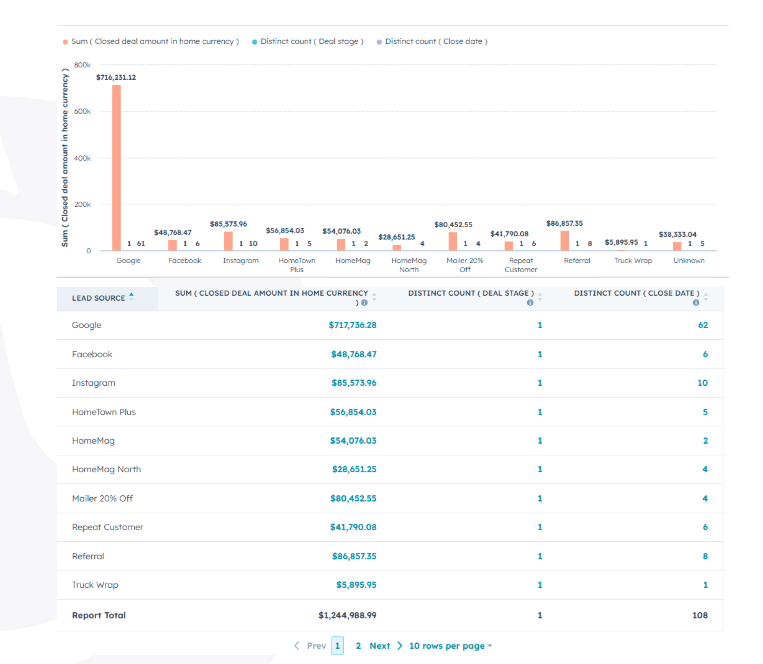The height and width of the screenshot is (664, 763).
Task: Open Google's $717,736.28 deal amount link
Action: click(352, 325)
